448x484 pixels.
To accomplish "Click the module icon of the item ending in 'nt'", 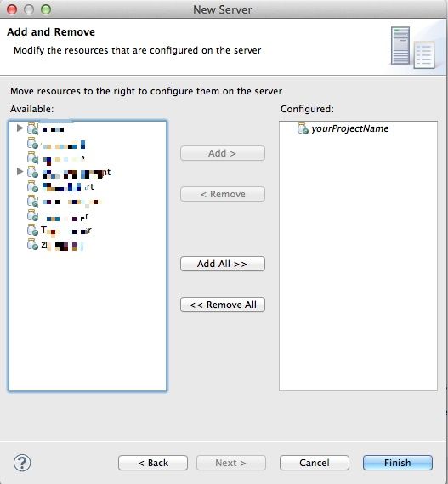I will 32,172.
